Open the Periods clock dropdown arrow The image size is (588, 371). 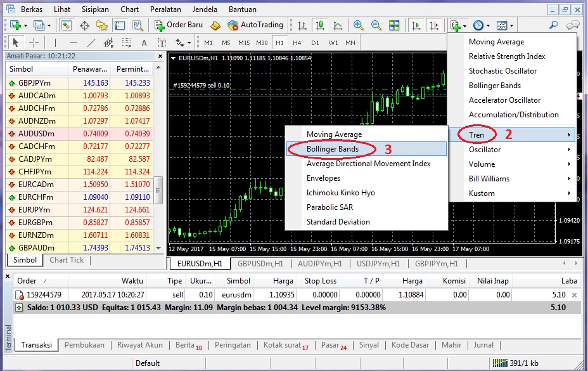coord(488,25)
